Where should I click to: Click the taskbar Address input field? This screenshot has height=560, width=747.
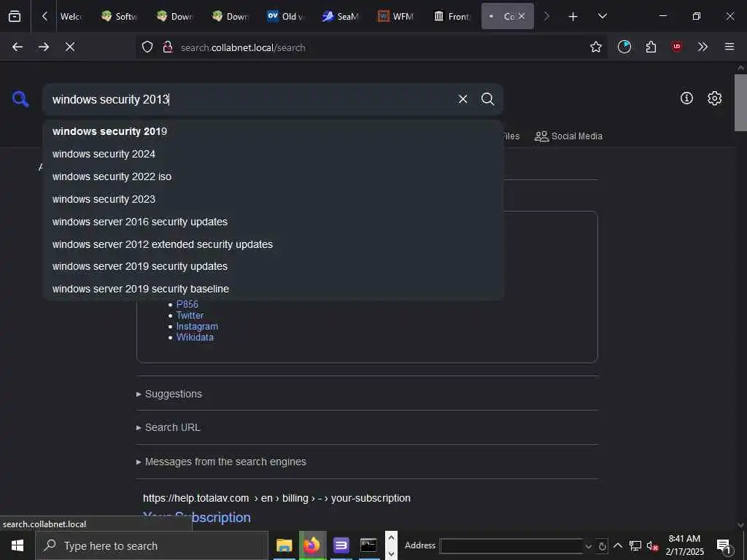pos(512,545)
